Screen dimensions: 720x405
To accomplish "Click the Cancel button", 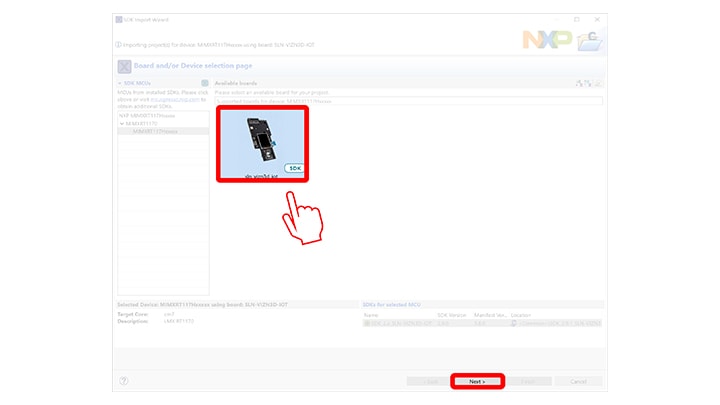I will (x=578, y=381).
